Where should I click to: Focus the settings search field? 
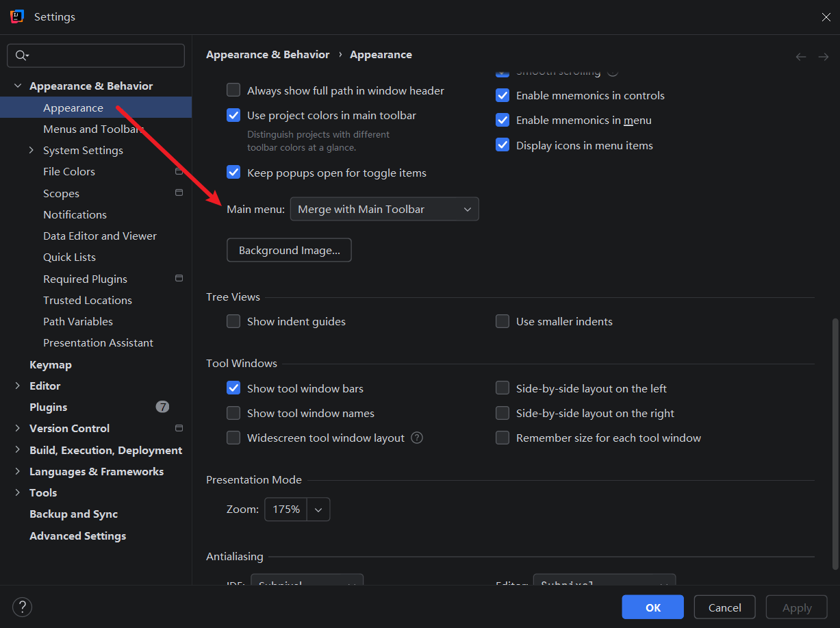click(x=96, y=55)
